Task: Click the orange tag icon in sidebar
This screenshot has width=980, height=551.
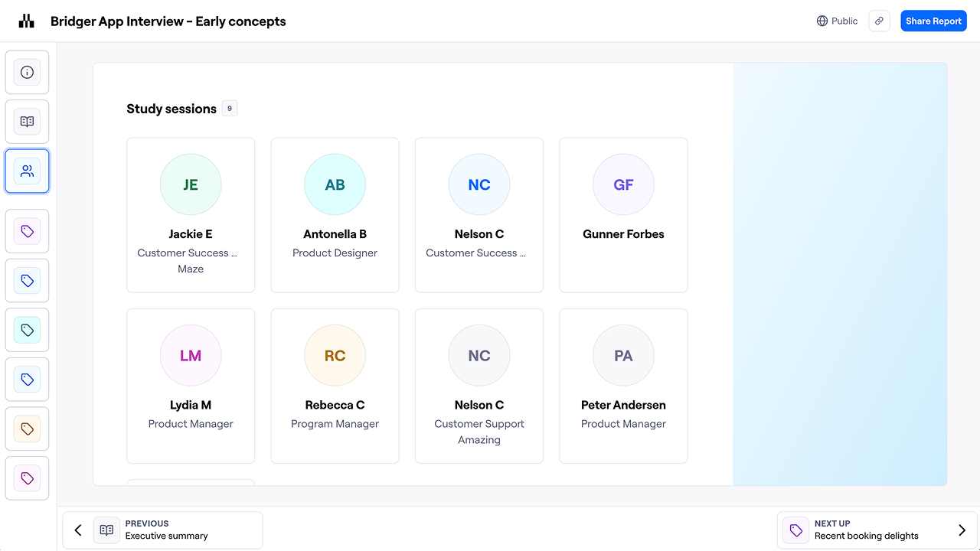Action: tap(27, 429)
